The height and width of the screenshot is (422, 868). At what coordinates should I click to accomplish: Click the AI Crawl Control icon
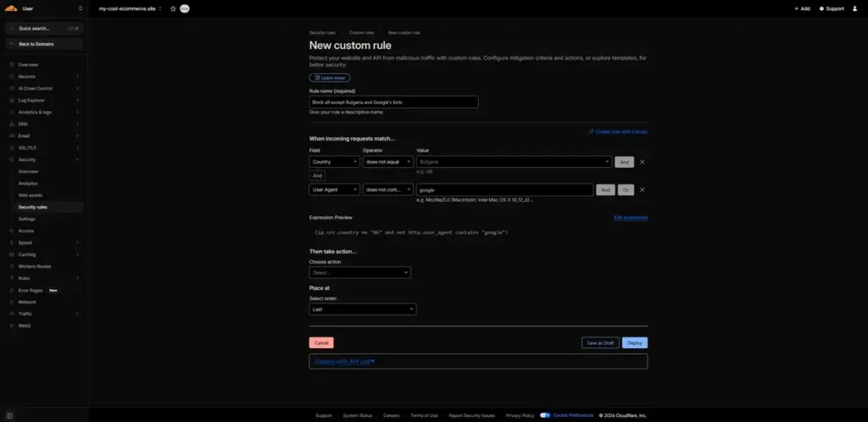click(12, 88)
